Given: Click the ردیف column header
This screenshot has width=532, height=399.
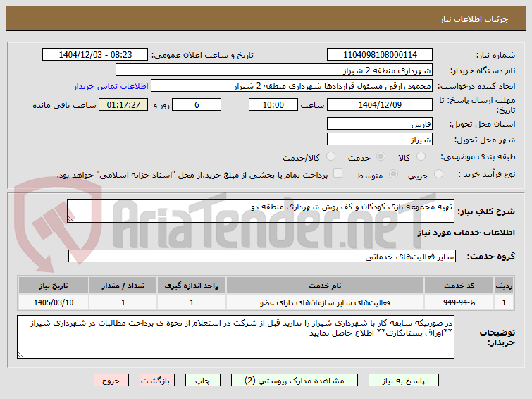Looking at the screenshot, I should coord(504,286).
